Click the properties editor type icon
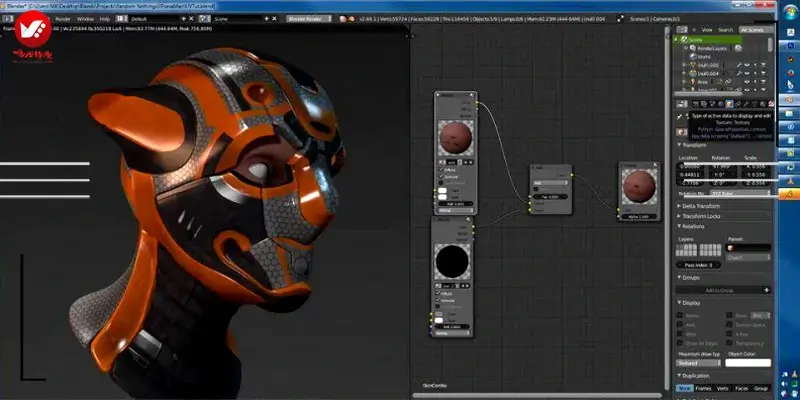800x400 pixels. tap(682, 104)
